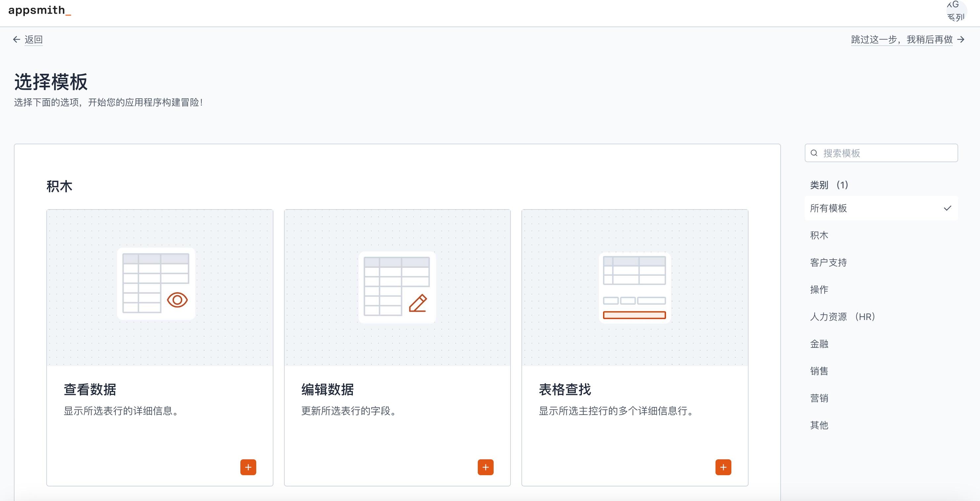Select the 金融 category
Screen dimensions: 980x501
(820, 343)
